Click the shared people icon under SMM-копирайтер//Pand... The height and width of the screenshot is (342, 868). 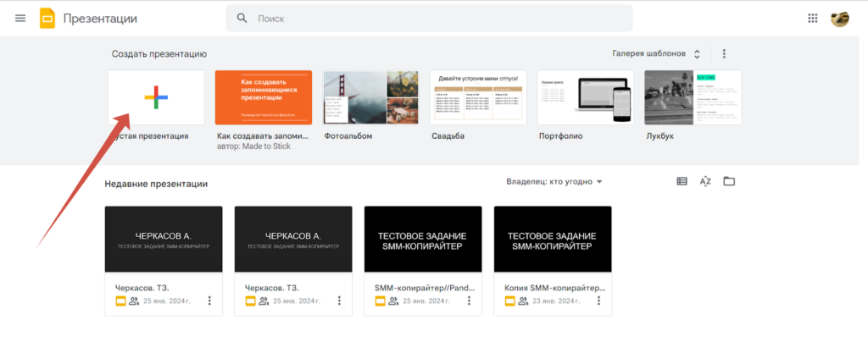(x=393, y=301)
